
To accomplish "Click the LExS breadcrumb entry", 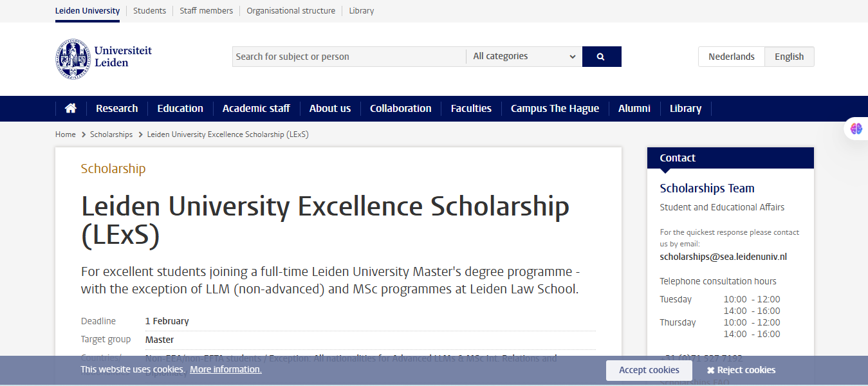I will point(228,134).
